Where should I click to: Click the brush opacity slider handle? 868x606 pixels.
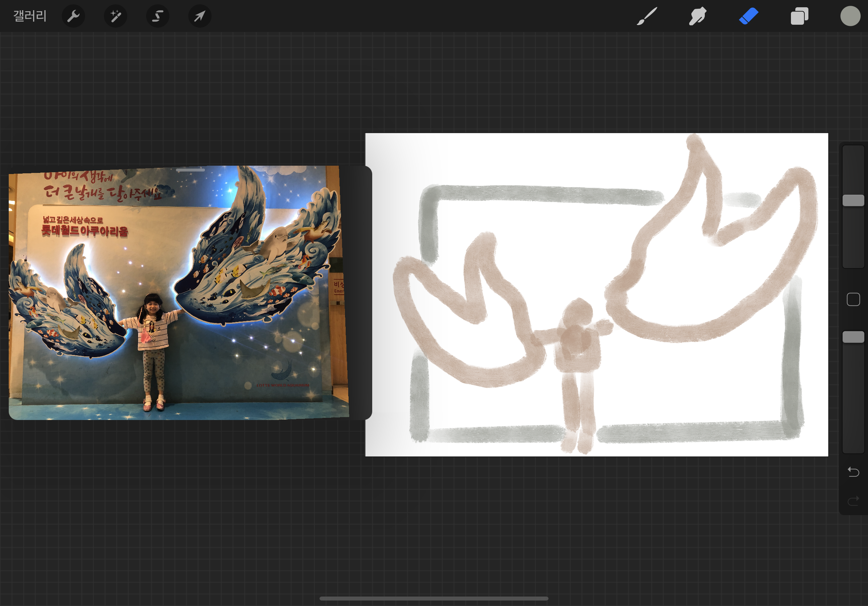click(853, 337)
